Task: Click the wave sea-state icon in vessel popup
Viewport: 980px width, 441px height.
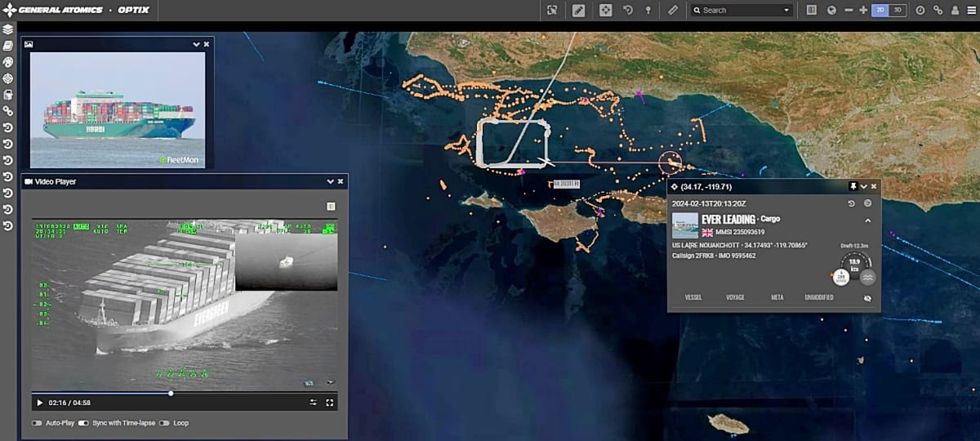Action: [x=867, y=278]
